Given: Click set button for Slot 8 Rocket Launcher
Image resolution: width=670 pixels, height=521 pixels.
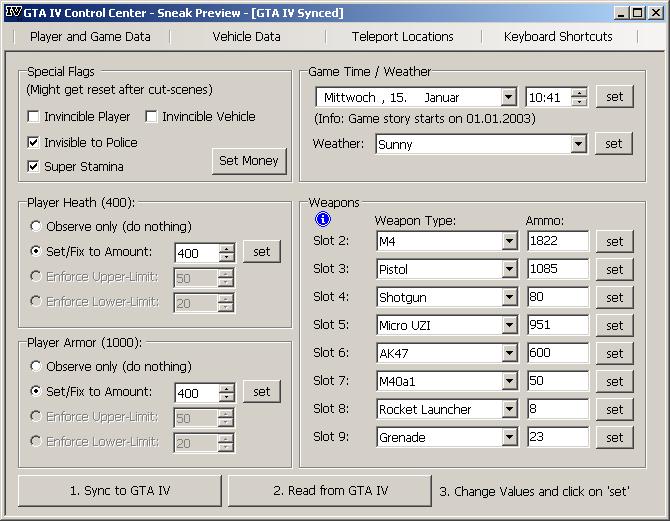Looking at the screenshot, I should click(614, 409).
